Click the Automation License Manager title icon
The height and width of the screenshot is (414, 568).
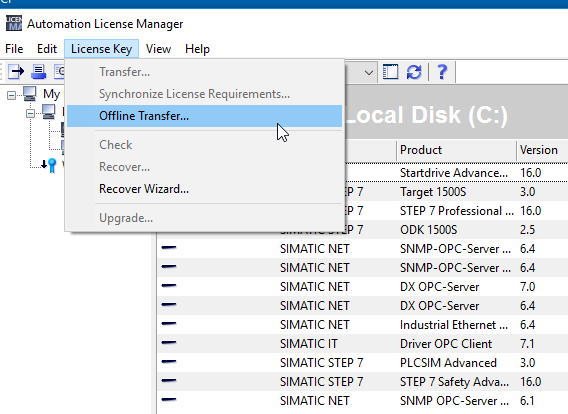(x=14, y=24)
